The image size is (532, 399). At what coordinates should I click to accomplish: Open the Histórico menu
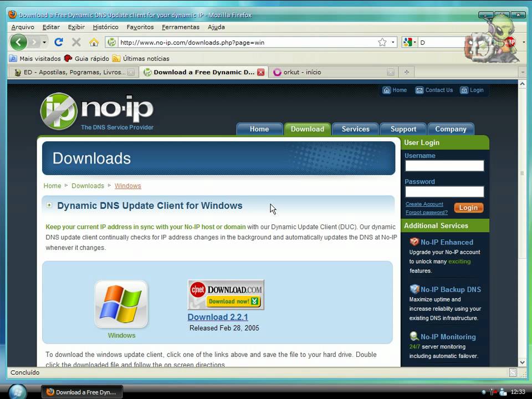coord(105,27)
